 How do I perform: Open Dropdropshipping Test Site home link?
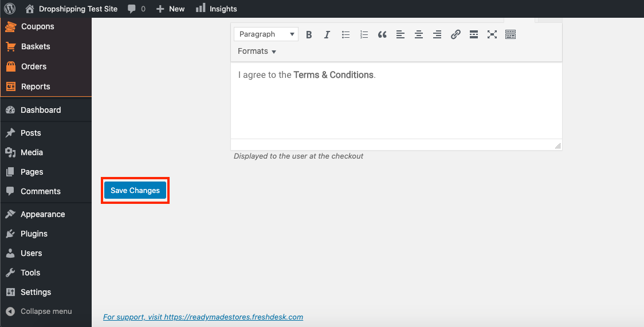[72, 9]
